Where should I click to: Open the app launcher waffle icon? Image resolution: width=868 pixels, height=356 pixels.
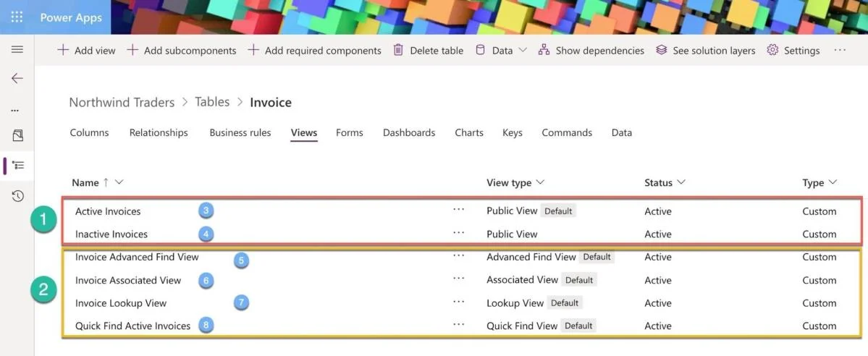(x=17, y=17)
